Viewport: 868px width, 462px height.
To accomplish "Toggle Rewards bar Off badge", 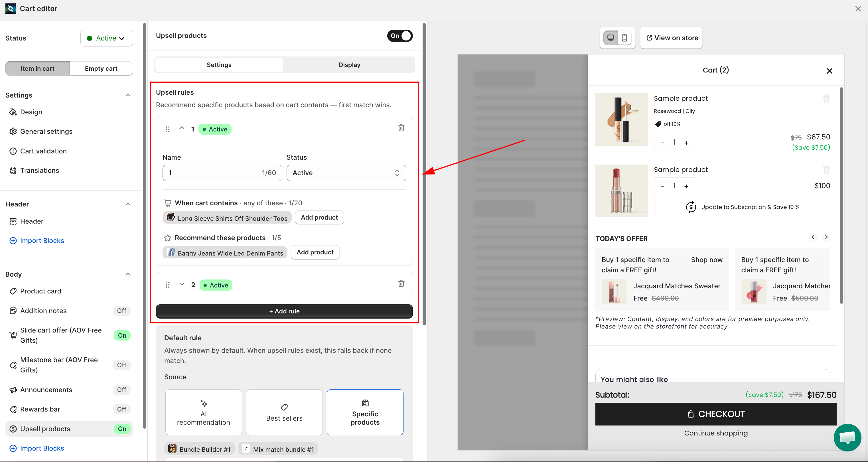I will pos(122,409).
